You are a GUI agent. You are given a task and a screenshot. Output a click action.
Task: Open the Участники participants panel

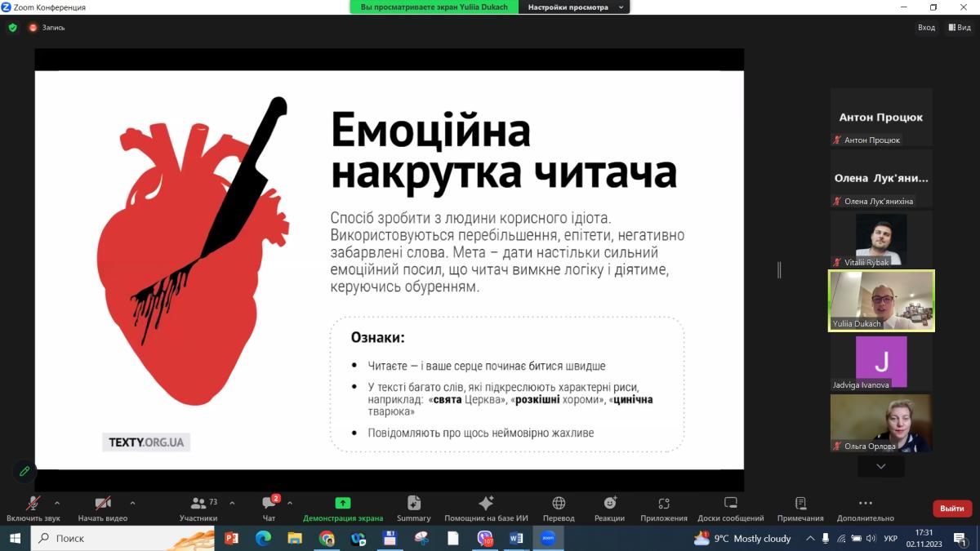pyautogui.click(x=198, y=509)
